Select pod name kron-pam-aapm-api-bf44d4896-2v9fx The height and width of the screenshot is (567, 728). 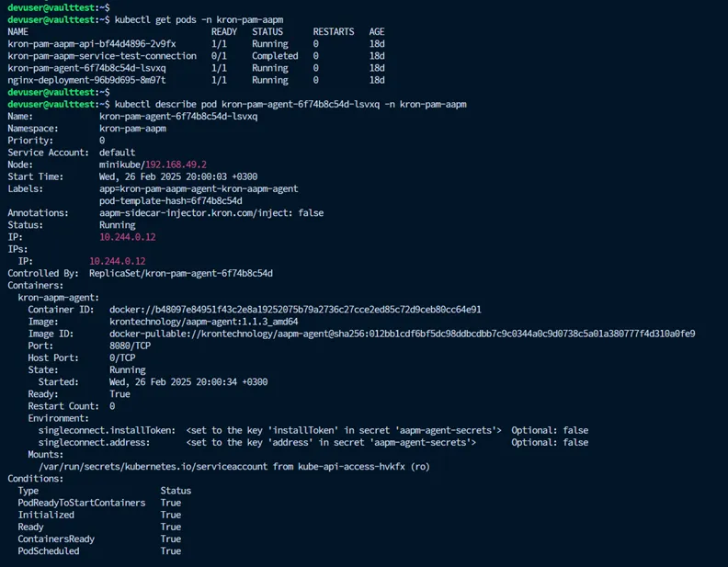coord(92,44)
